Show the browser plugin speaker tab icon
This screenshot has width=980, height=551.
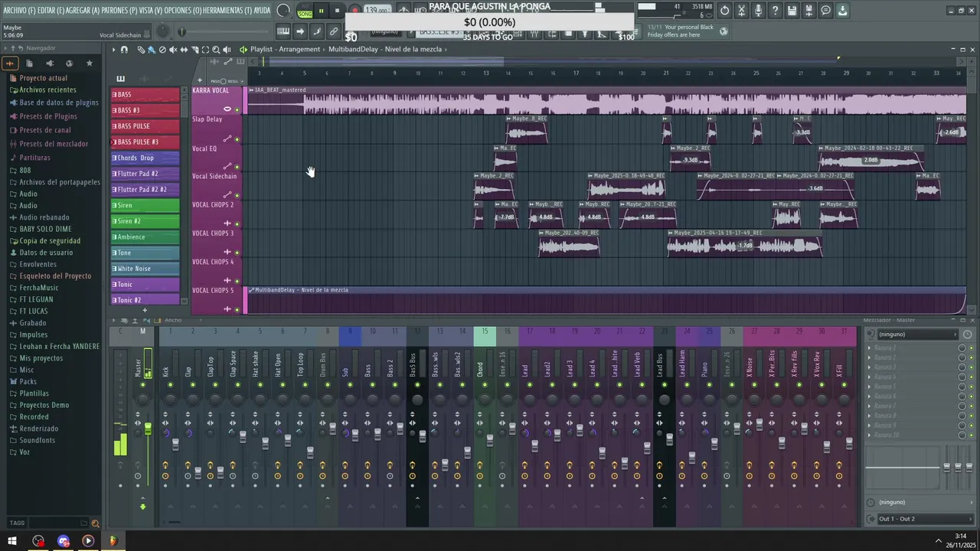tap(50, 64)
